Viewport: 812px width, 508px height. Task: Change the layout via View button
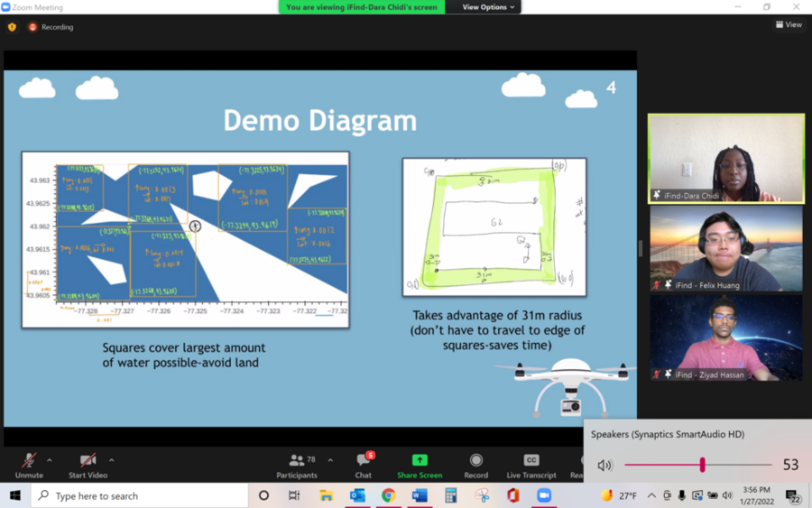tap(789, 24)
